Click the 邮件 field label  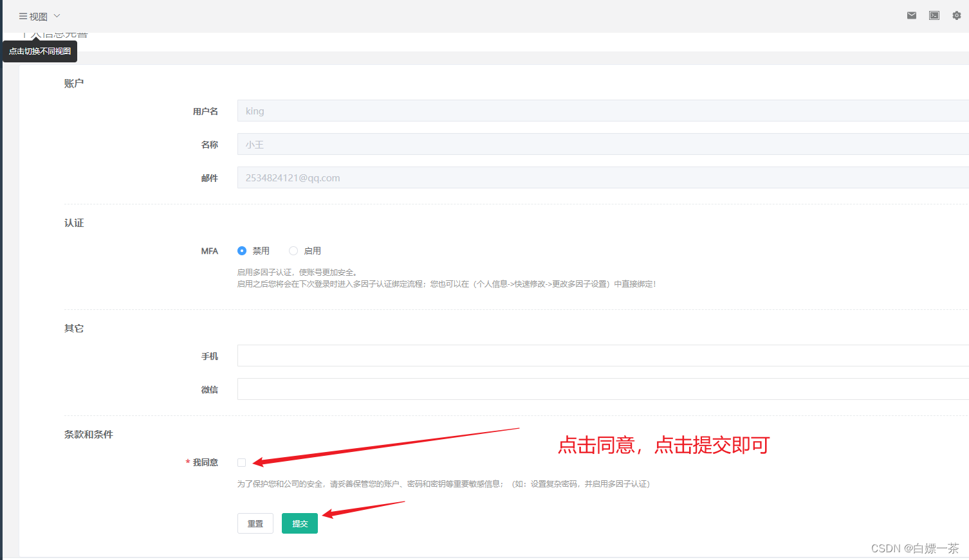pyautogui.click(x=210, y=178)
